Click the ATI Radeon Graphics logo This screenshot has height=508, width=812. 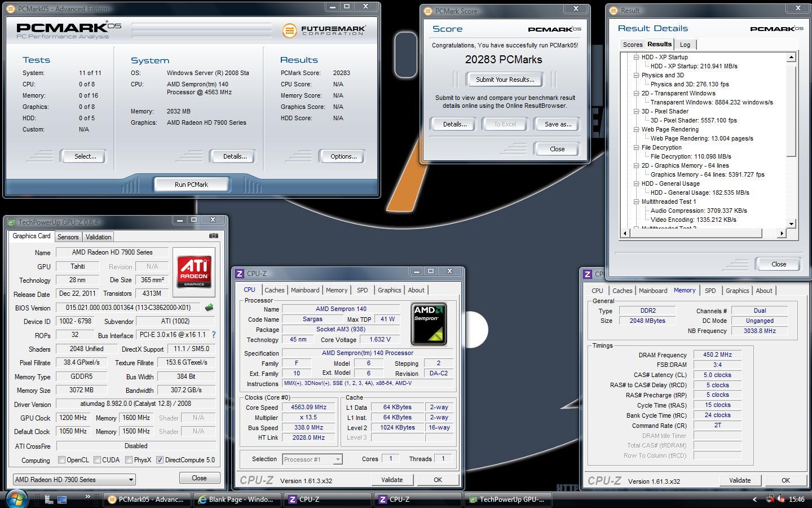pyautogui.click(x=195, y=272)
